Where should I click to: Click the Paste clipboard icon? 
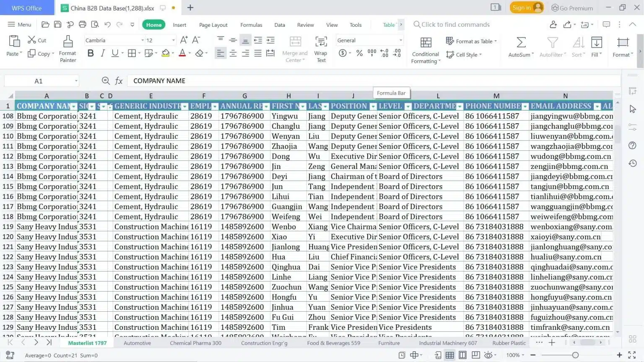[14, 41]
